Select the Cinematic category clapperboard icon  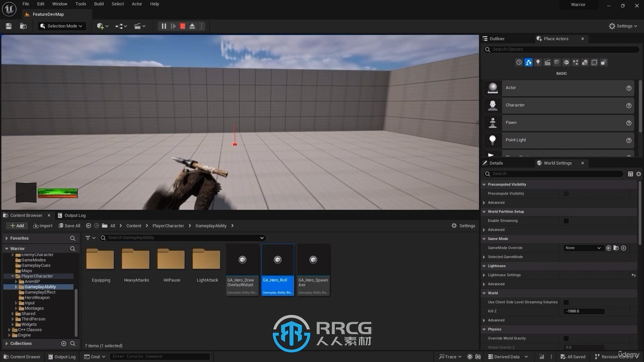547,62
